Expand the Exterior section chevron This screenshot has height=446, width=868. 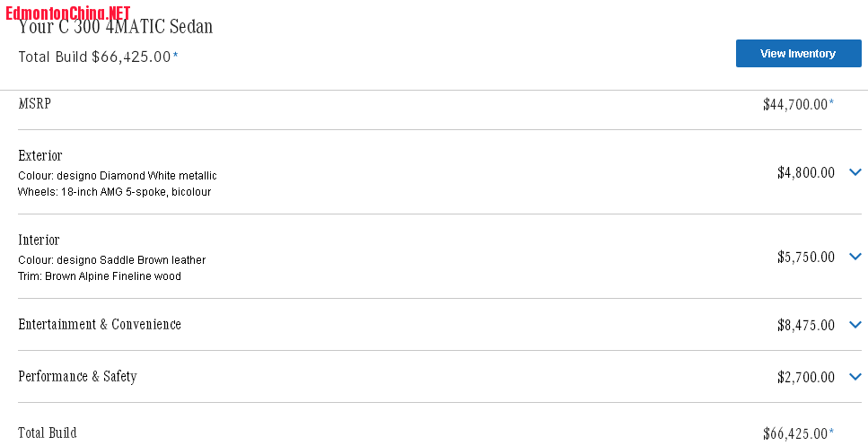tap(855, 172)
